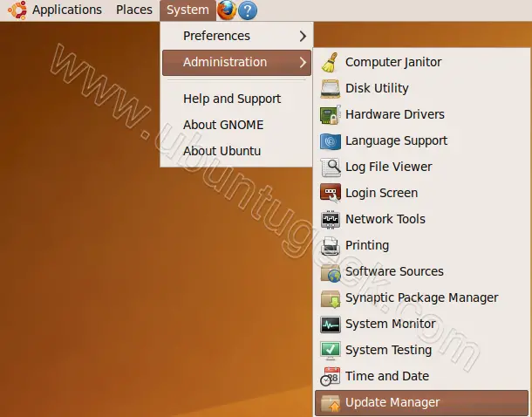Image resolution: width=532 pixels, height=417 pixels.
Task: Click the Login Screen icon
Action: tap(331, 193)
